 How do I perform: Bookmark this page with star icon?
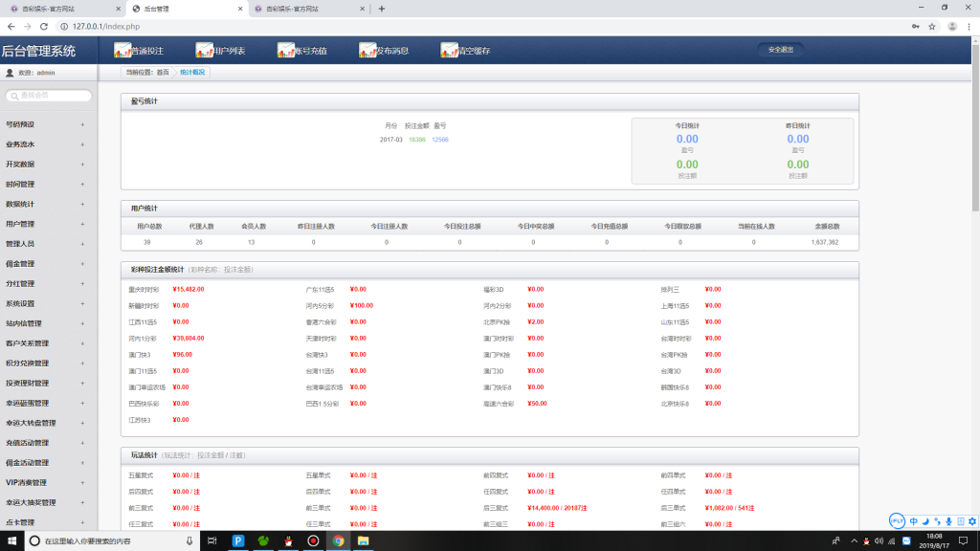click(x=932, y=26)
